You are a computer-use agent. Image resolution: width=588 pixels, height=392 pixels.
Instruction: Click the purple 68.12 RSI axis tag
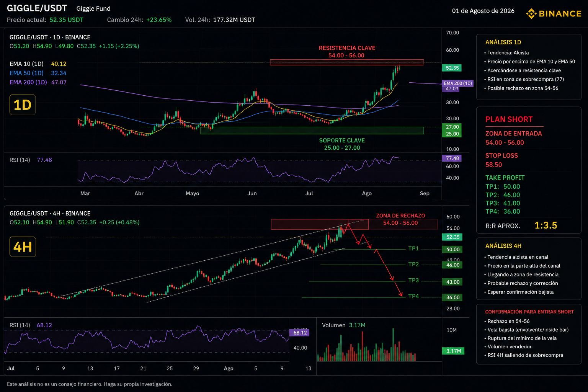(299, 333)
